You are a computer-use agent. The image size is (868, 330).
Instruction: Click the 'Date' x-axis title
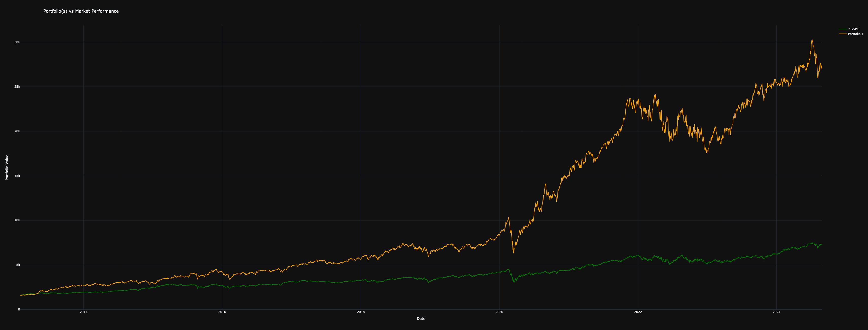(421, 319)
